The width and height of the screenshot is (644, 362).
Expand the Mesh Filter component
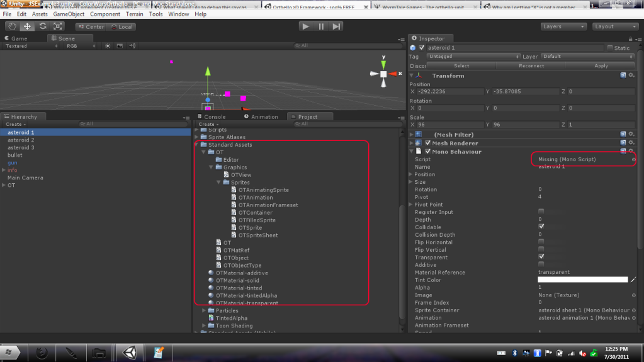tap(411, 134)
